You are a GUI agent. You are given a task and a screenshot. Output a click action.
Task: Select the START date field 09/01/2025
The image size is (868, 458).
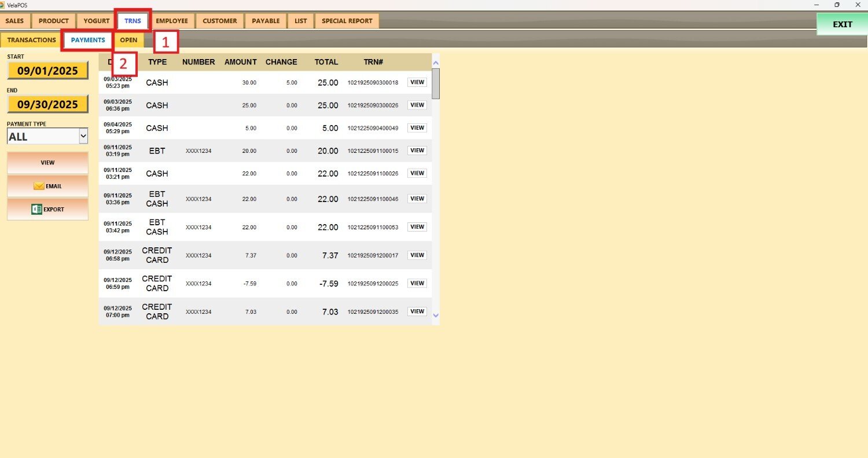[x=47, y=71]
